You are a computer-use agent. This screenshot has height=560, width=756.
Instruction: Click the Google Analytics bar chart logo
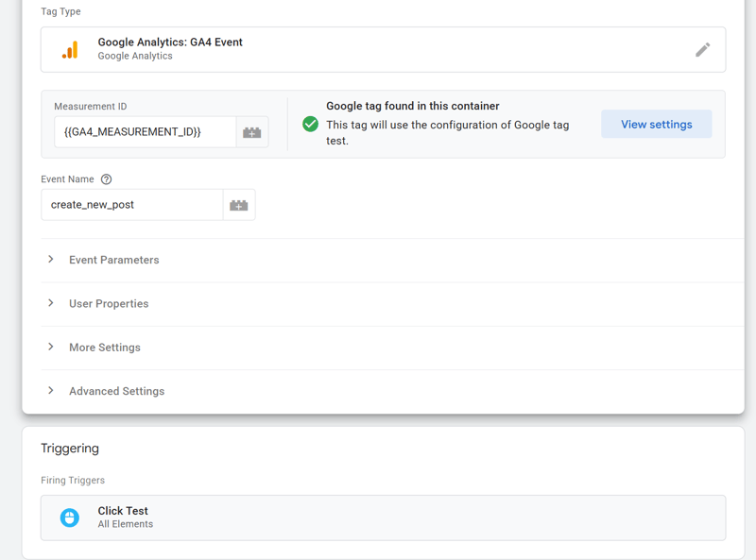70,50
